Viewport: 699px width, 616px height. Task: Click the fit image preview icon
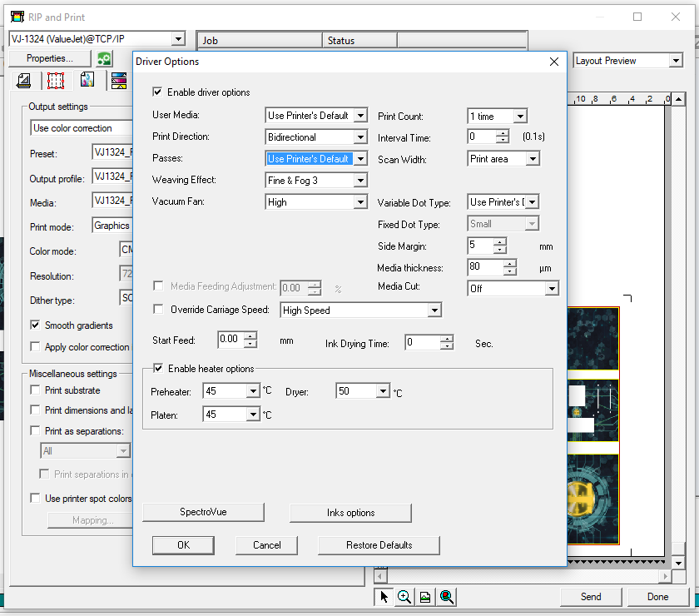tap(425, 596)
